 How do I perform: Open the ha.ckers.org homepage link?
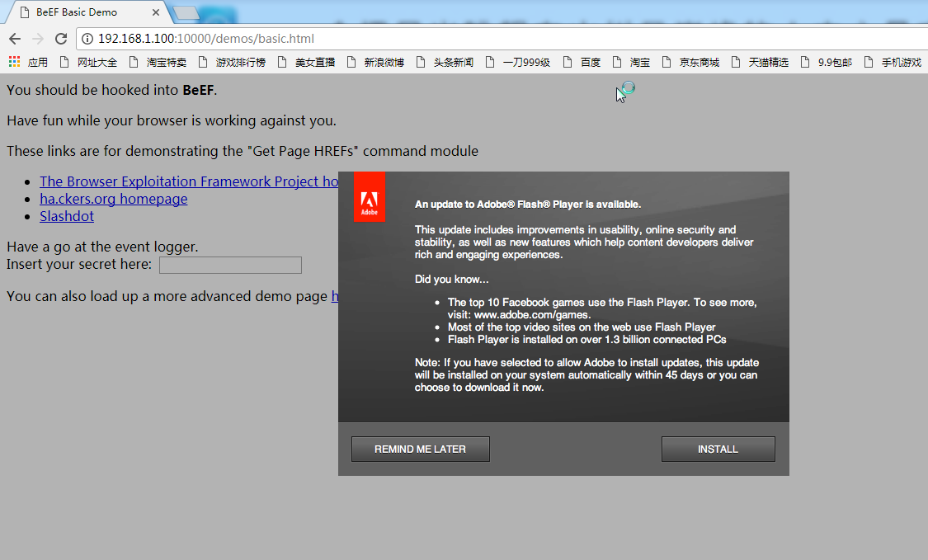(114, 199)
